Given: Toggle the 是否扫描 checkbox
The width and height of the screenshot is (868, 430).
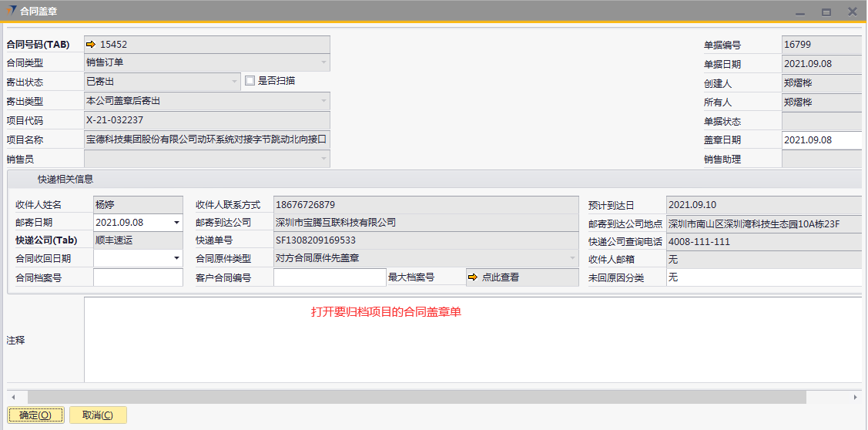Looking at the screenshot, I should pos(250,80).
